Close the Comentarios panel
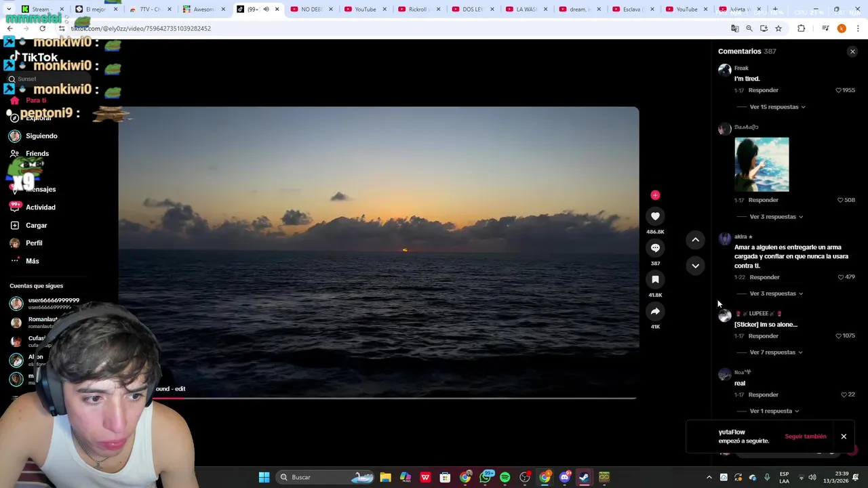The width and height of the screenshot is (868, 488). [852, 52]
